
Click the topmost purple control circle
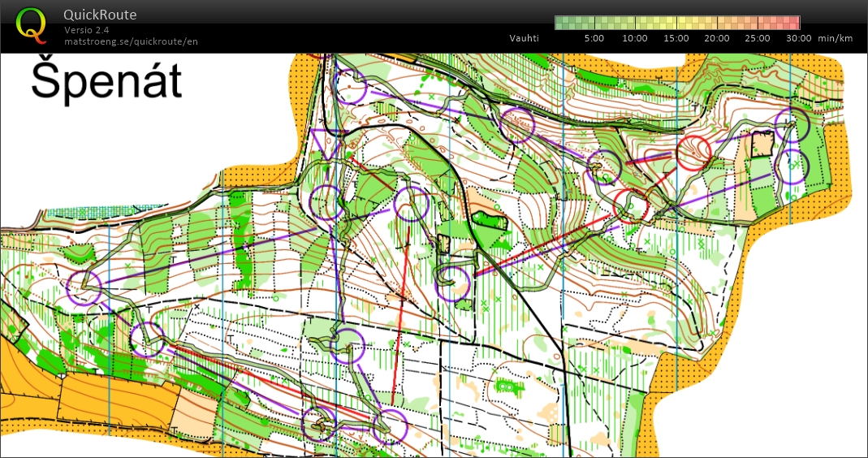[x=351, y=86]
